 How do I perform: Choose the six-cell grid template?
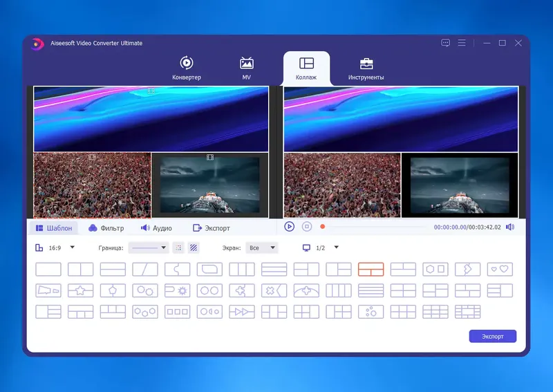tap(403, 312)
